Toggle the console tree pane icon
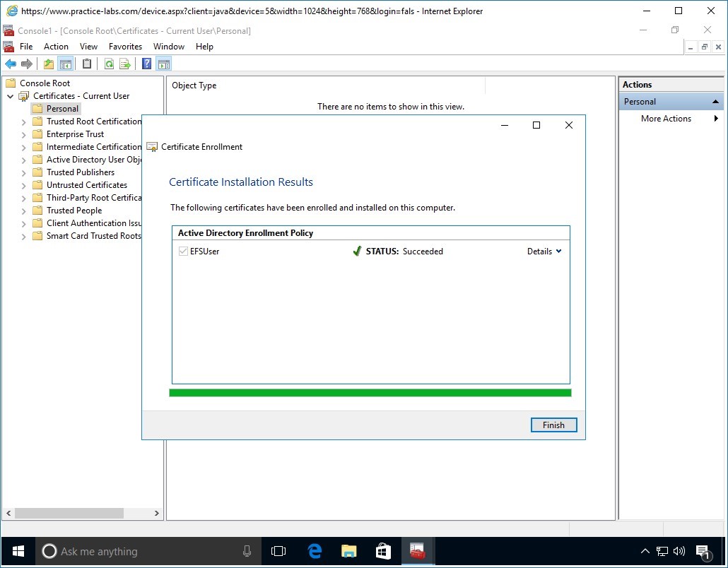Viewport: 728px width, 568px height. click(x=66, y=64)
